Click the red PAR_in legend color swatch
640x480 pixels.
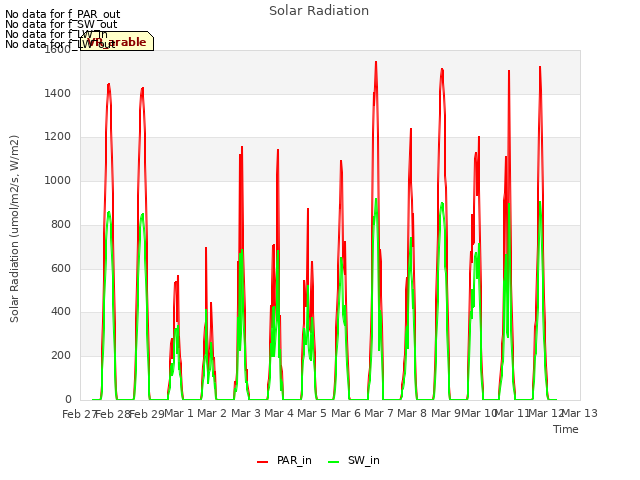[x=262, y=462]
